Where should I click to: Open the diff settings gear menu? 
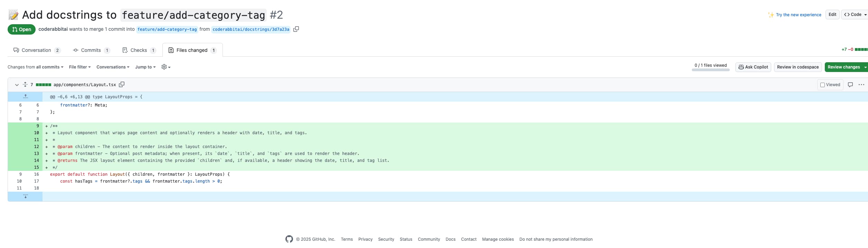pos(166,67)
